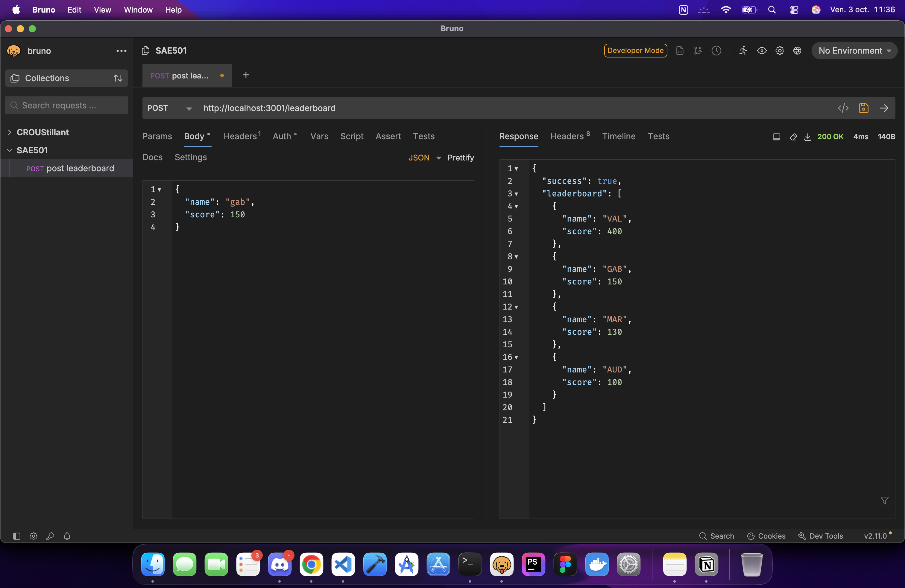Viewport: 905px width, 588px height.
Task: Click the clear response eraser icon
Action: click(x=793, y=137)
